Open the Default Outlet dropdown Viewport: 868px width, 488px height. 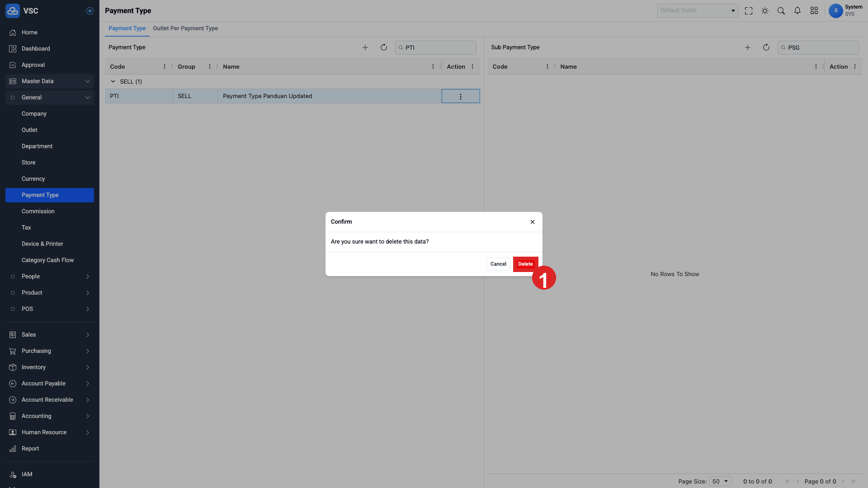(x=698, y=10)
